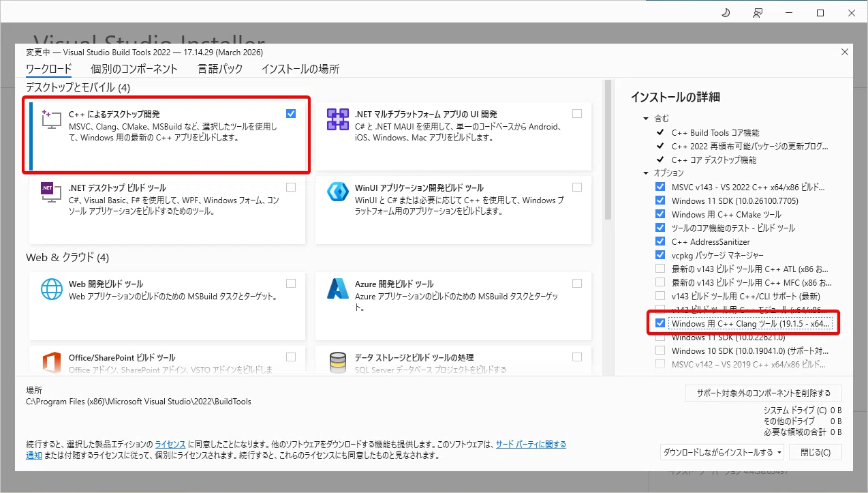Open ダウンロードしながらインストールする dropdown arrow

click(x=779, y=453)
